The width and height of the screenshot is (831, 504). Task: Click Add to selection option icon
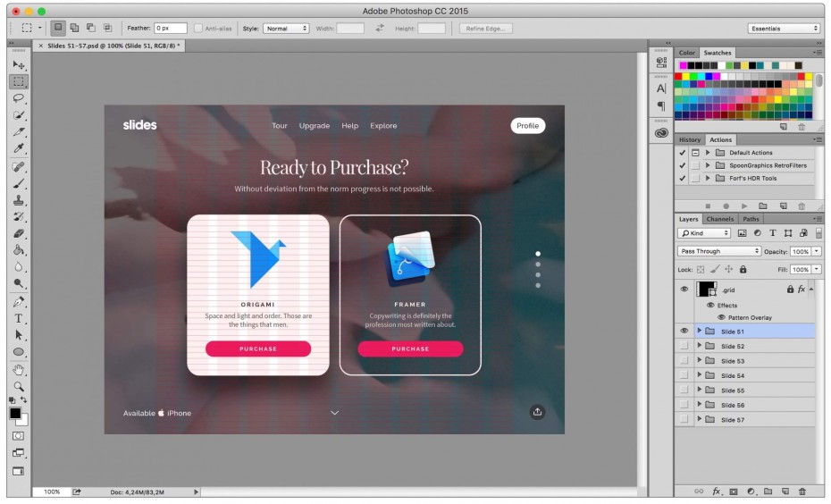click(74, 28)
